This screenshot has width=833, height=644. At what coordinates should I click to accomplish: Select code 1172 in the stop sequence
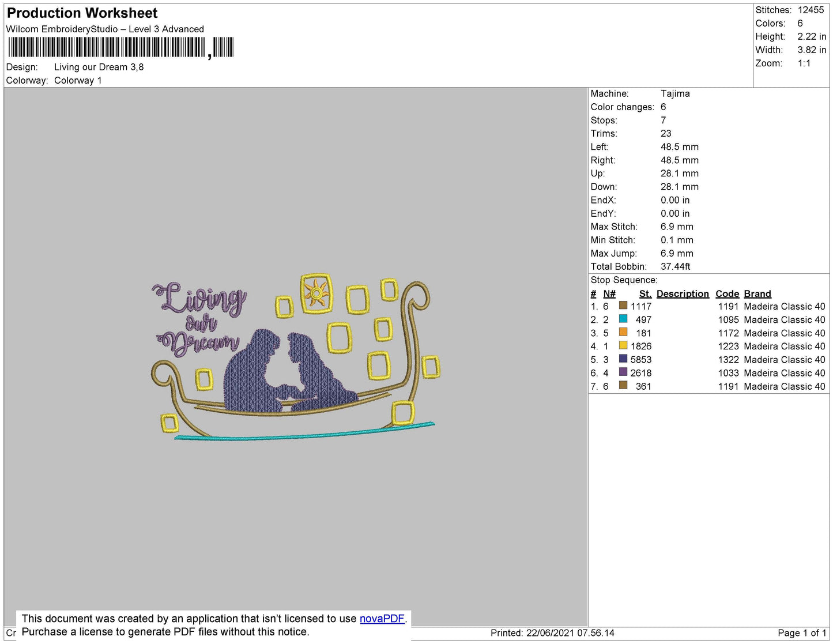tap(728, 333)
